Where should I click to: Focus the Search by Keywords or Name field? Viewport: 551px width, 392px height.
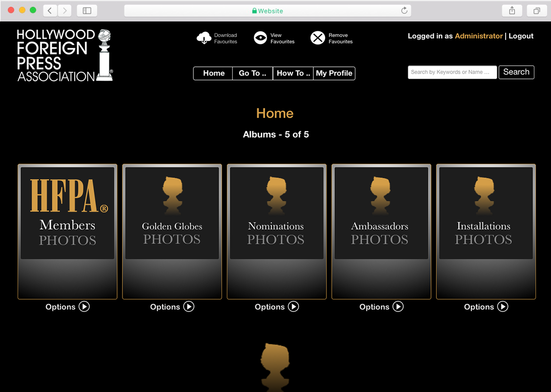(x=452, y=72)
